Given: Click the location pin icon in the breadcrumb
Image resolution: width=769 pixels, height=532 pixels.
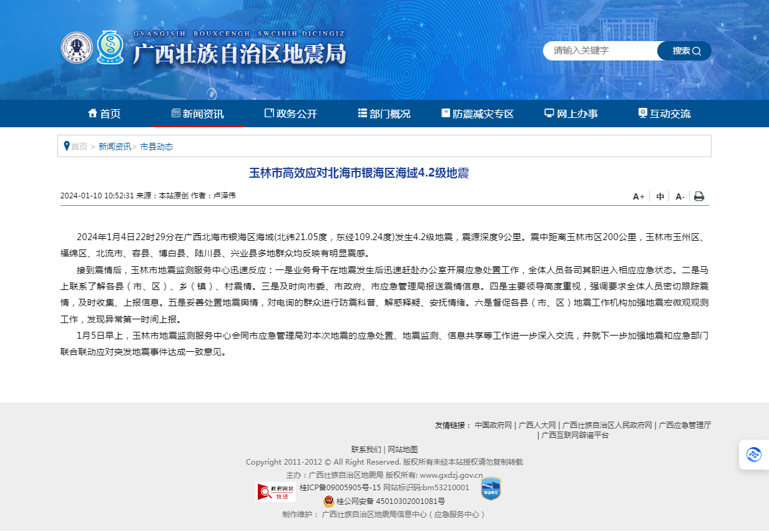Looking at the screenshot, I should (x=67, y=145).
